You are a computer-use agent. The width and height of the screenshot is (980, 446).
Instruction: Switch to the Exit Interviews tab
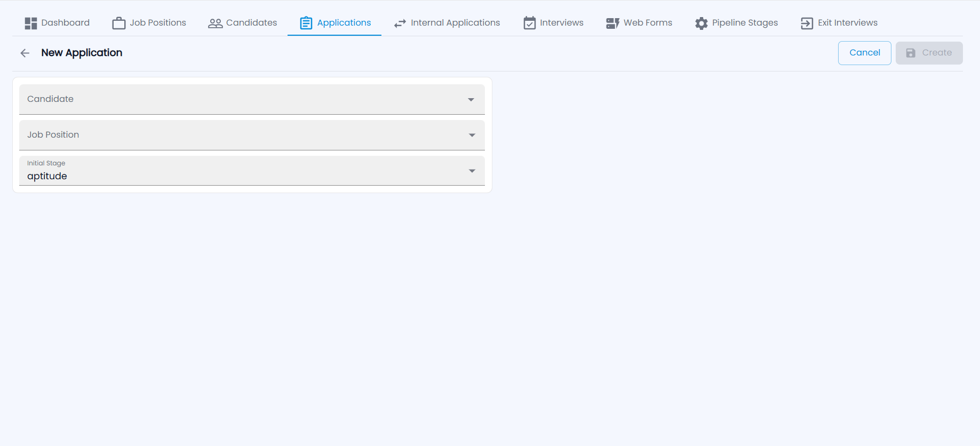(839, 23)
